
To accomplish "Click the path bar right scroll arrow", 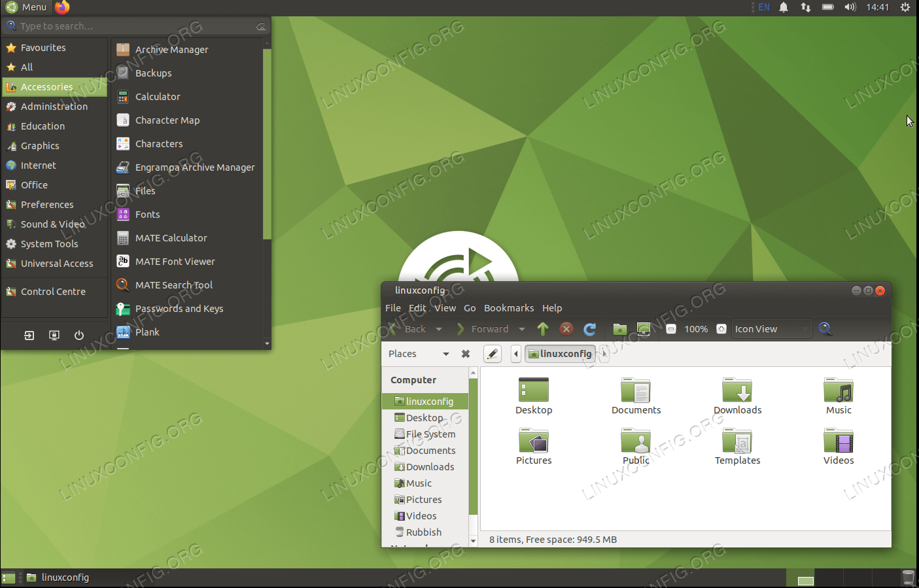I will click(604, 354).
